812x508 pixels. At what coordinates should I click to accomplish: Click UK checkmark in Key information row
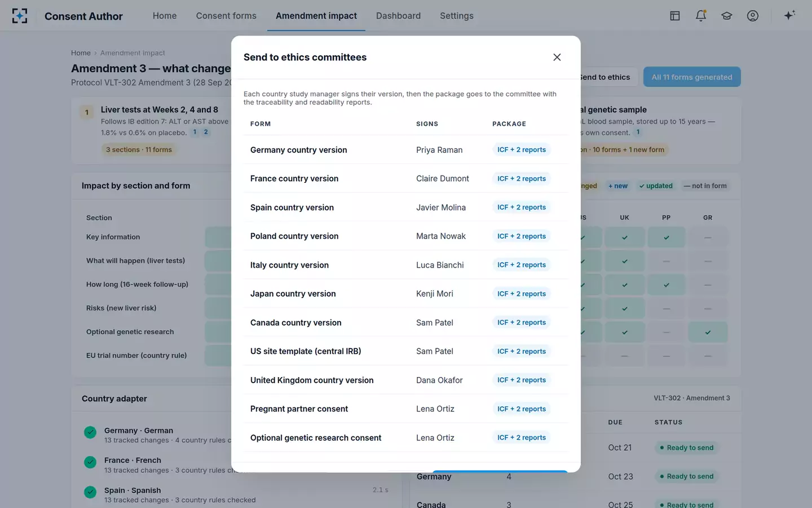[x=625, y=238]
